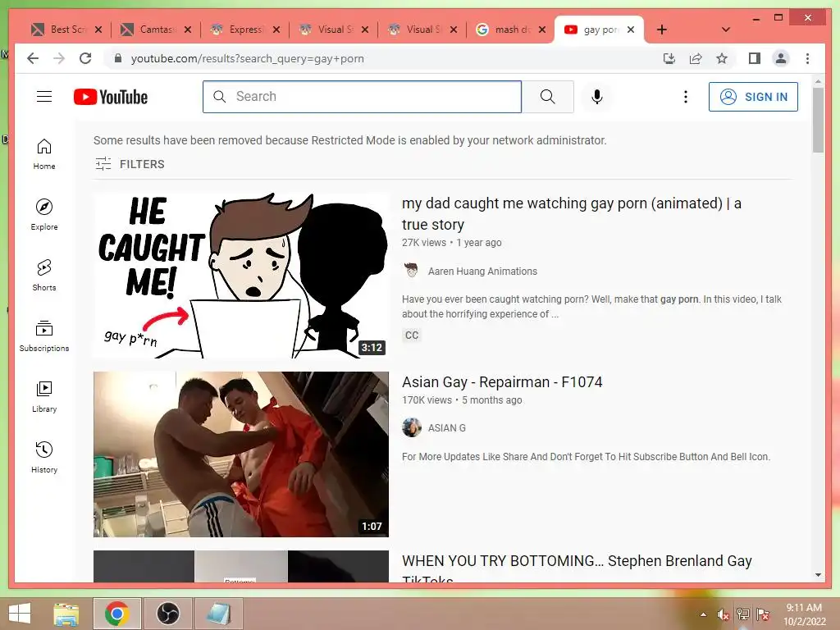Click the scrollbar down arrow
The width and height of the screenshot is (840, 630).
(x=818, y=575)
